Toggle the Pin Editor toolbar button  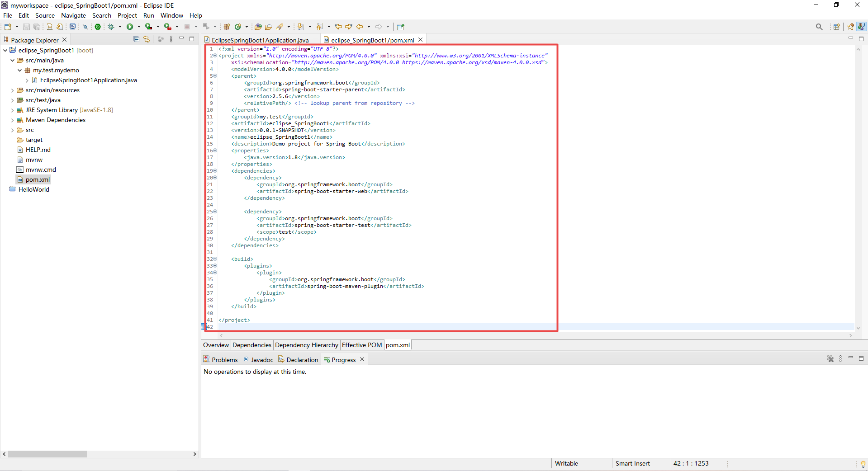pyautogui.click(x=400, y=27)
